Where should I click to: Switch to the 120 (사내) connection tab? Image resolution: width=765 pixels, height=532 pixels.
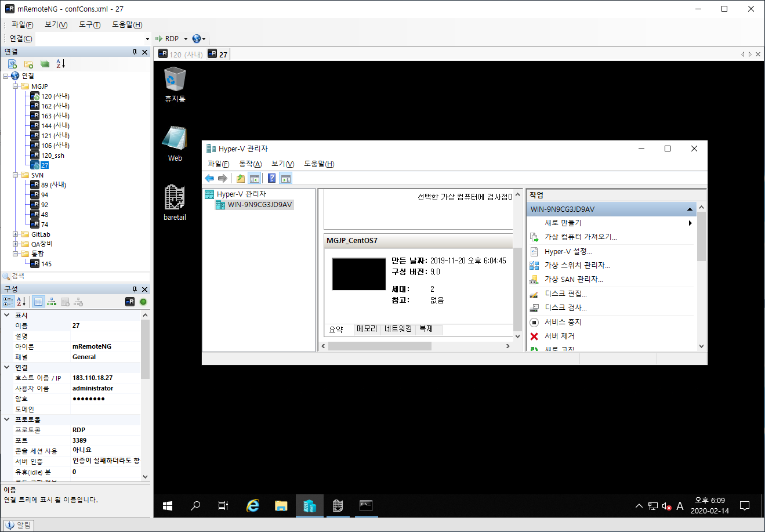click(180, 54)
